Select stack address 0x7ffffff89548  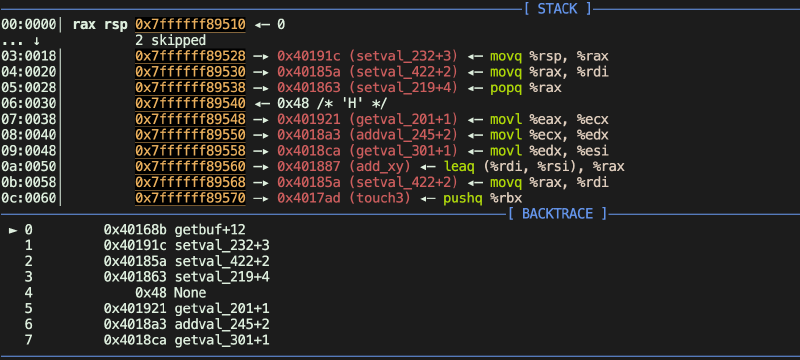tap(190, 119)
